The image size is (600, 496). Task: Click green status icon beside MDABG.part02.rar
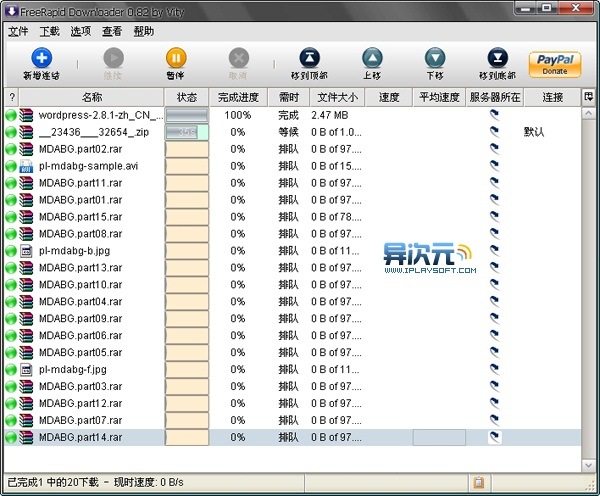pyautogui.click(x=12, y=149)
